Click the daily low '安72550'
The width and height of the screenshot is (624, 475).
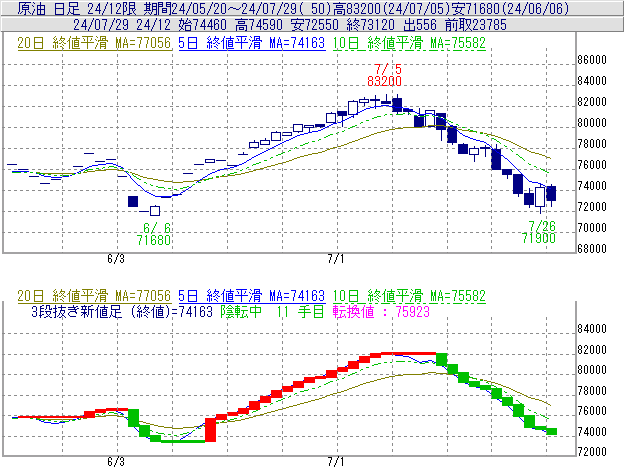(315, 25)
